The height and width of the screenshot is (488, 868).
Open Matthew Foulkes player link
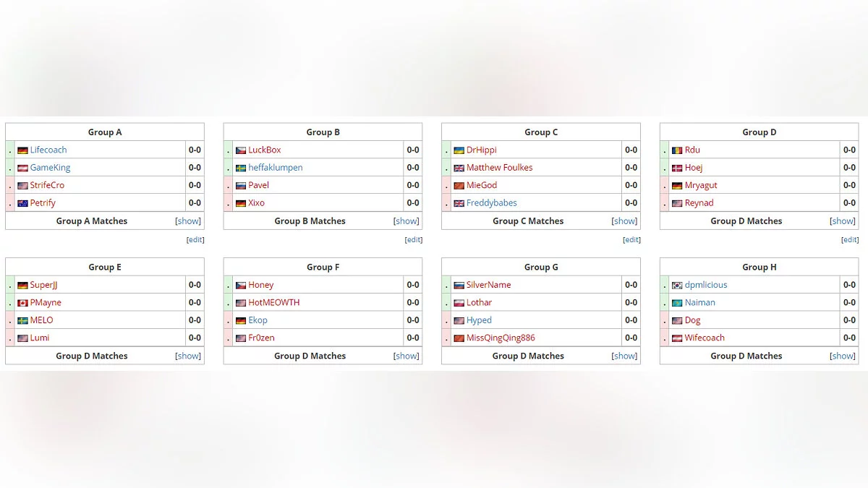click(499, 168)
